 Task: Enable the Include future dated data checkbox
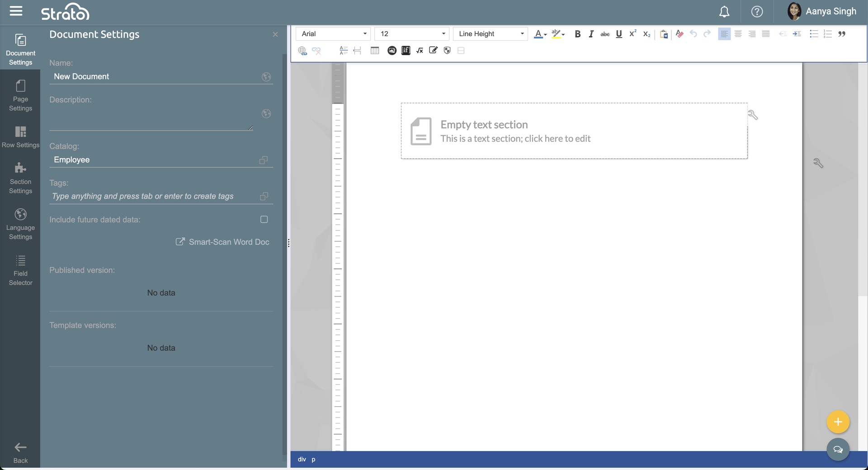click(264, 220)
